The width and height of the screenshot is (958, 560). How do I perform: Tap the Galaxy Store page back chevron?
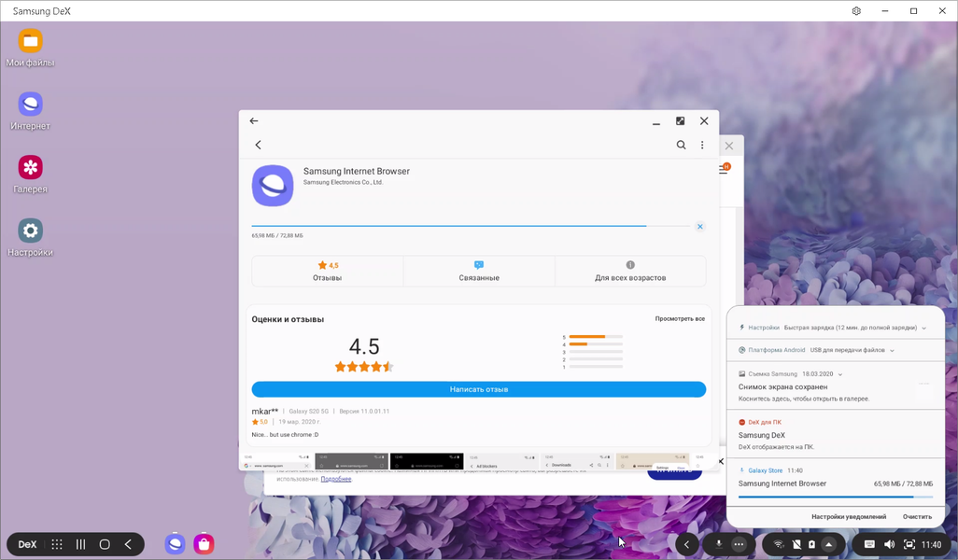258,145
